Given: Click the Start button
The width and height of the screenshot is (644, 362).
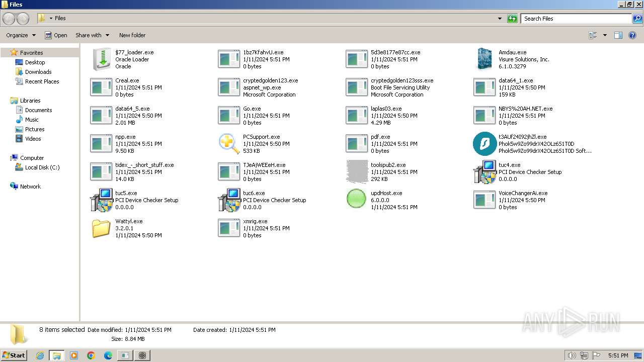Looking at the screenshot, I should (x=14, y=355).
